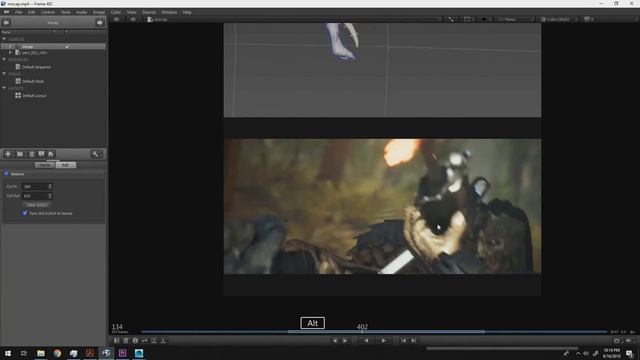Viewport: 640px width, 360px height.
Task: Open the View menu
Action: [131, 12]
